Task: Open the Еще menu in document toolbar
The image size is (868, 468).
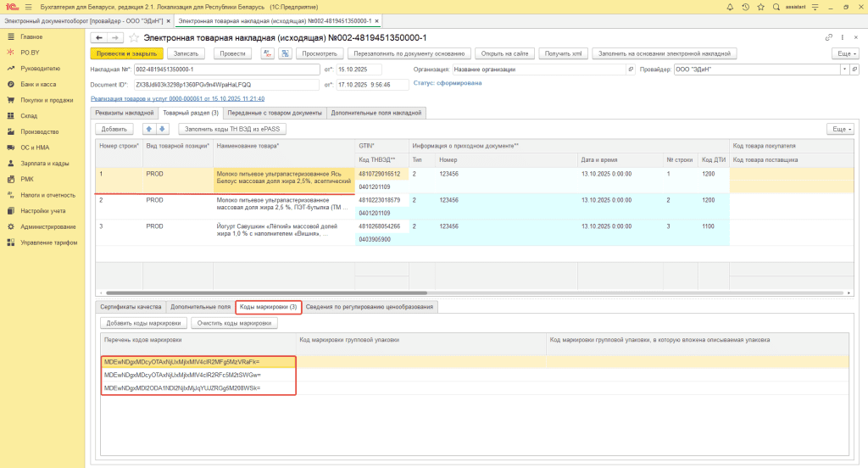Action: 843,53
